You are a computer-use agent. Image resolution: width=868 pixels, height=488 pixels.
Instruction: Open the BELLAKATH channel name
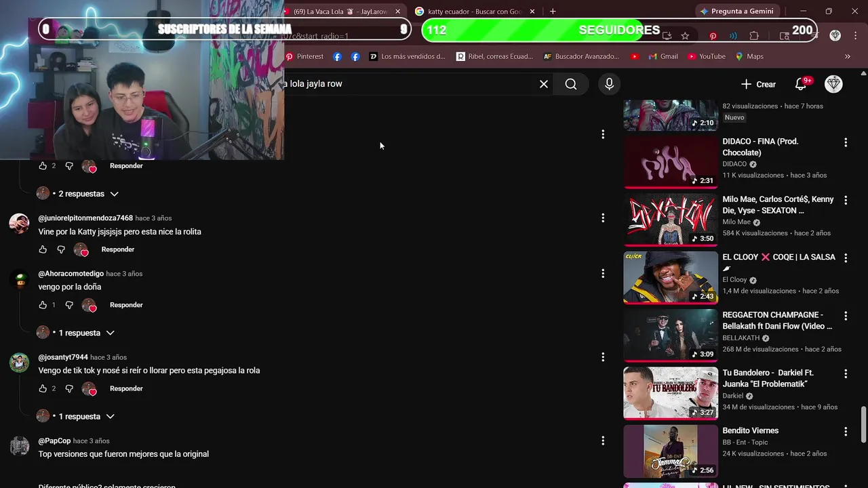[741, 338]
